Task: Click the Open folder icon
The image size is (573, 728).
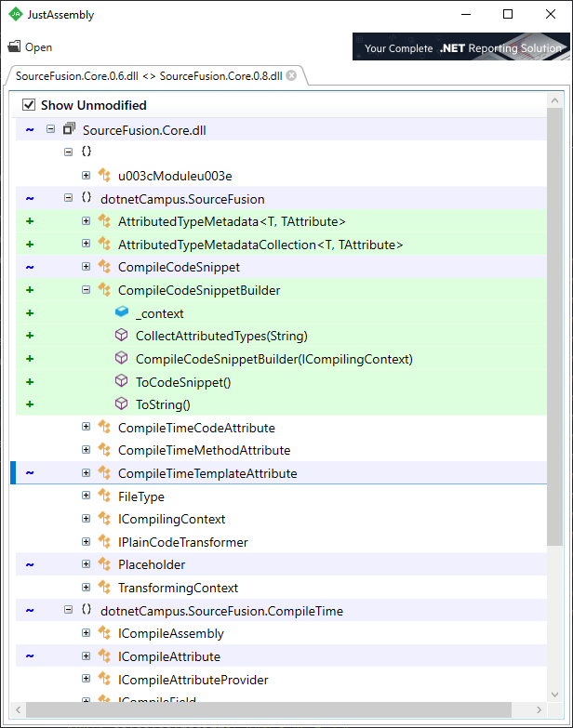Action: (x=14, y=47)
